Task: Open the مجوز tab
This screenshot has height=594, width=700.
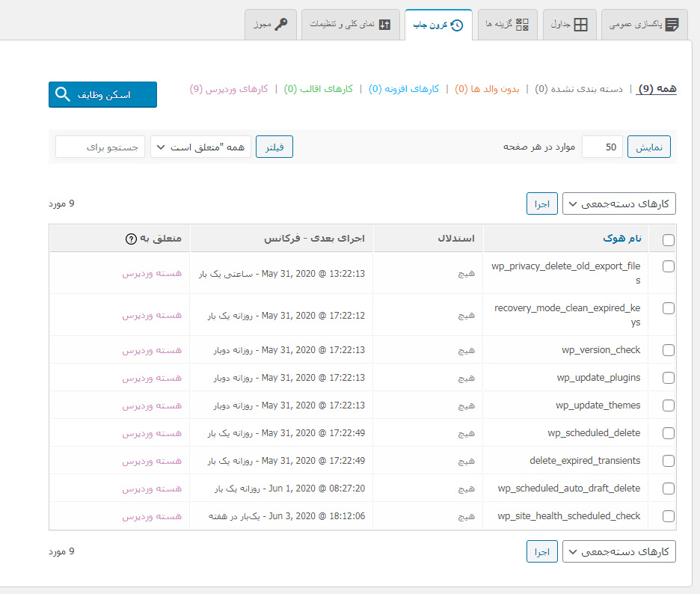Action: pos(271,25)
